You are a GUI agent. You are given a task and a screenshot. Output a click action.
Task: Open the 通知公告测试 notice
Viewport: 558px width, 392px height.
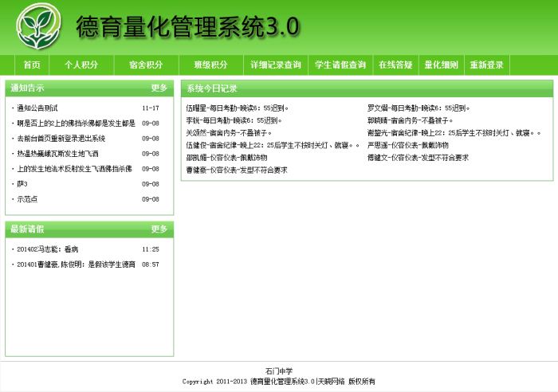click(37, 108)
